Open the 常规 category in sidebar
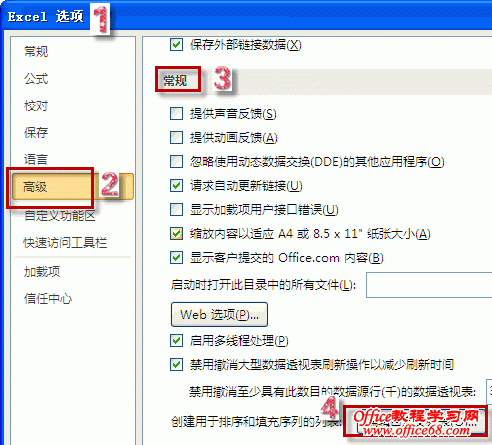The height and width of the screenshot is (445, 492). point(36,52)
